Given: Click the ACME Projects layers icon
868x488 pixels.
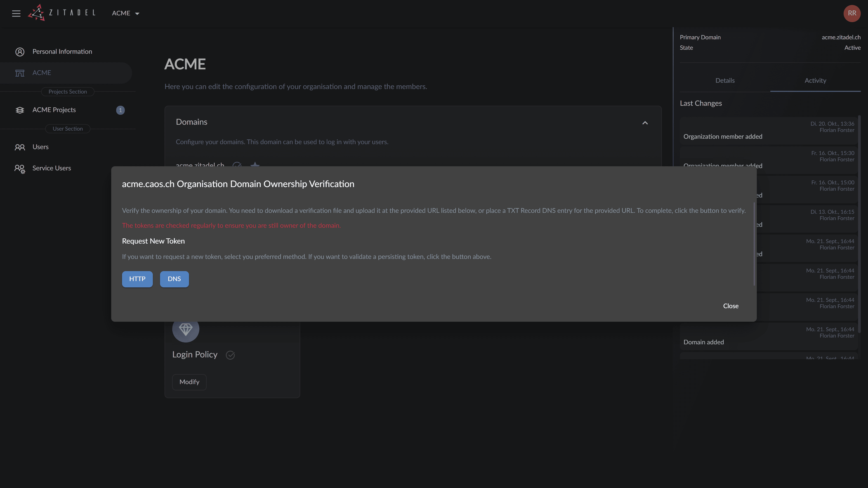Looking at the screenshot, I should [20, 110].
